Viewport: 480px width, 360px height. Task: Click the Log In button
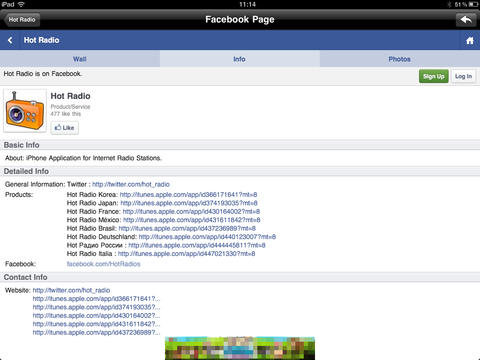[x=463, y=76]
